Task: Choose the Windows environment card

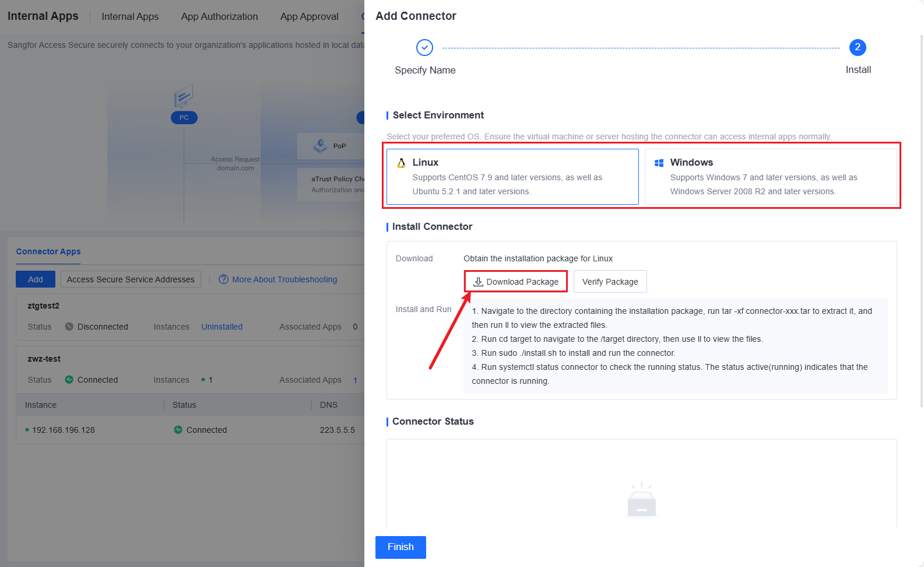Action: [771, 177]
